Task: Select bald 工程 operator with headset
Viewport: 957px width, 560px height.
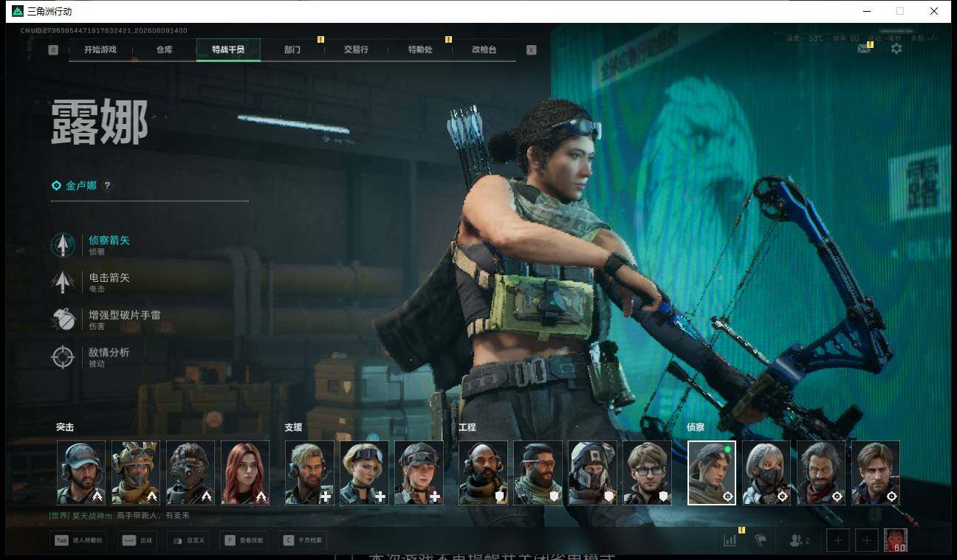Action: coord(484,473)
